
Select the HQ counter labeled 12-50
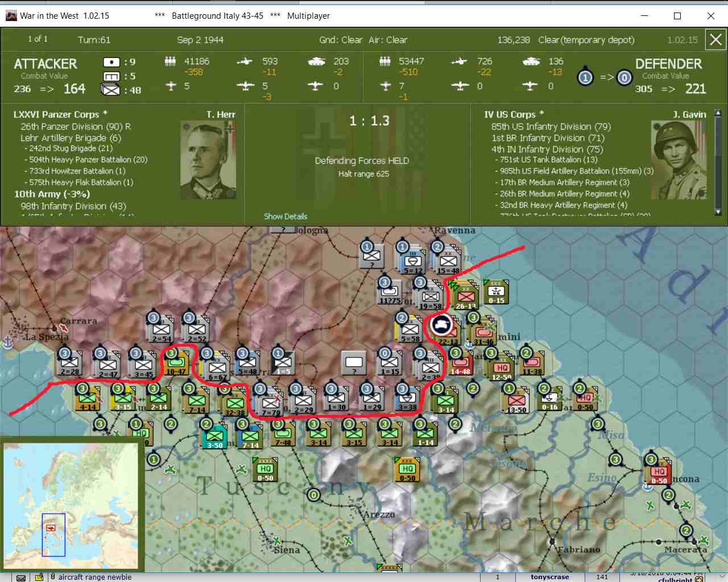coord(502,368)
